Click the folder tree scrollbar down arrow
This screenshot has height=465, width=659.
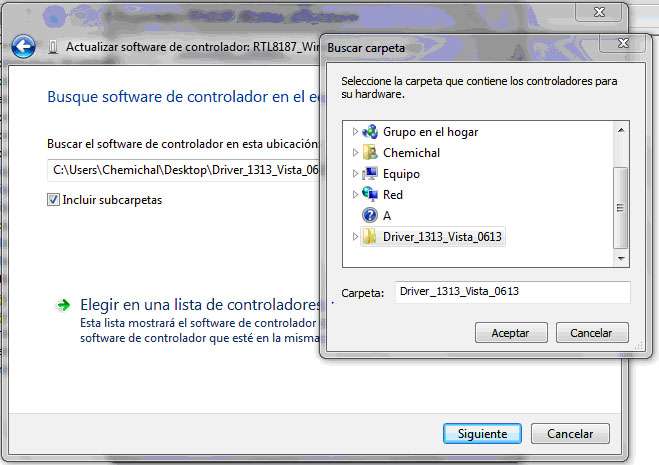[621, 259]
